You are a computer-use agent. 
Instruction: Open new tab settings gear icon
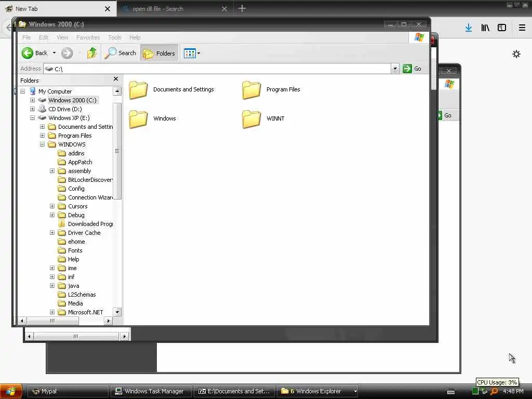click(x=516, y=54)
